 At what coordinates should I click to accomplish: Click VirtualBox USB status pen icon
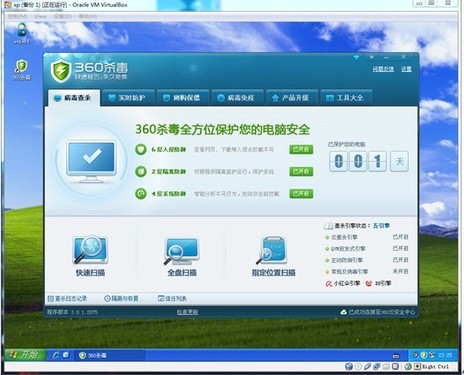click(x=367, y=367)
